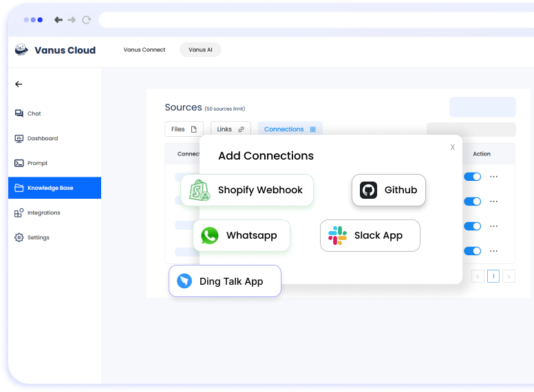Go to previous page in pagination
The image size is (534, 392).
coord(478,276)
